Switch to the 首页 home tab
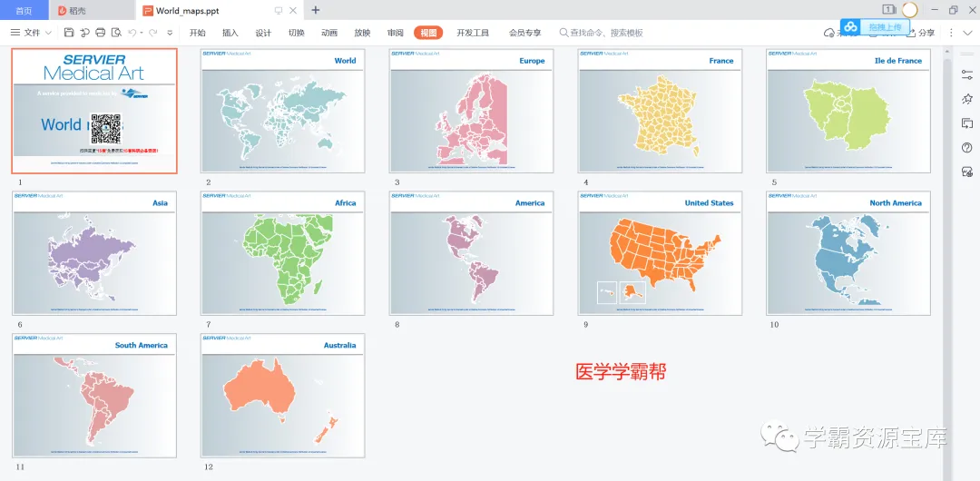This screenshot has height=481, width=980. (x=24, y=11)
